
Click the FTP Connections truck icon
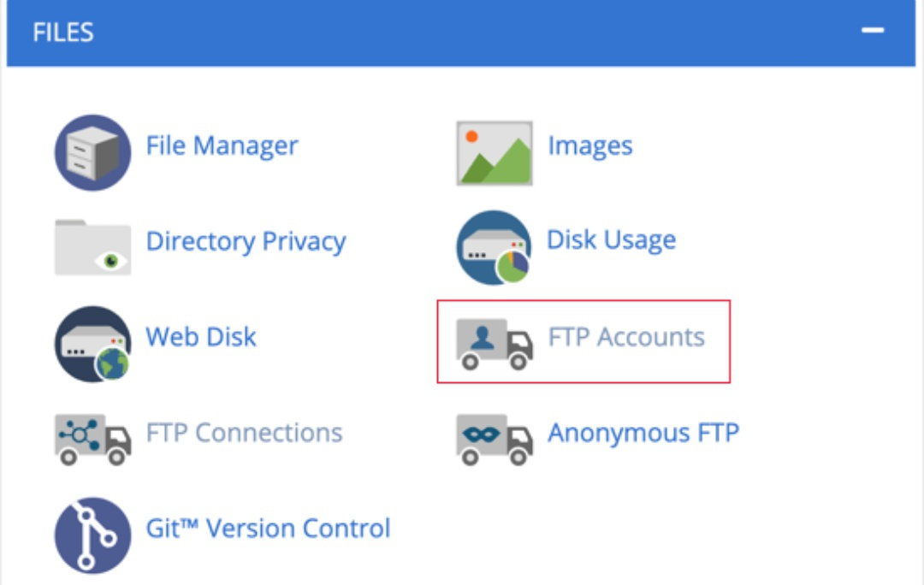point(92,439)
